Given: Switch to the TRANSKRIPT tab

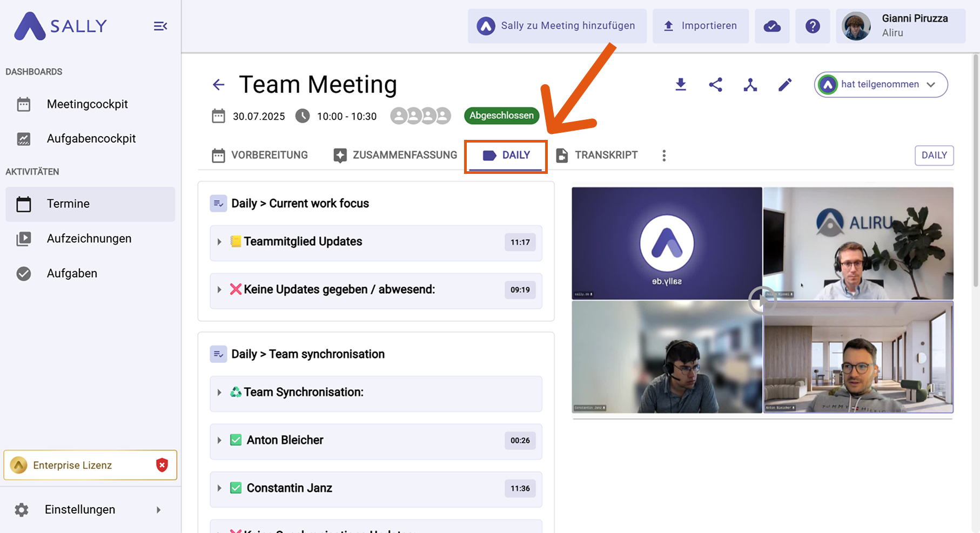Looking at the screenshot, I should (x=597, y=156).
